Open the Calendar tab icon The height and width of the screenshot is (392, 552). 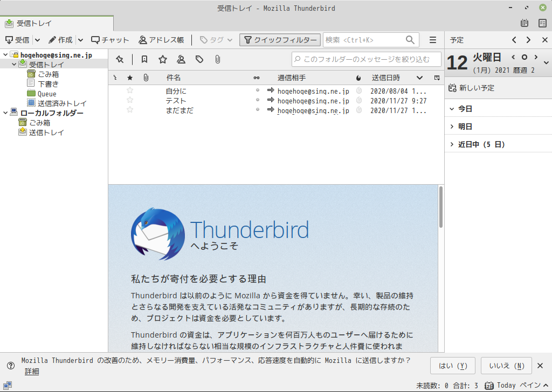[x=524, y=23]
